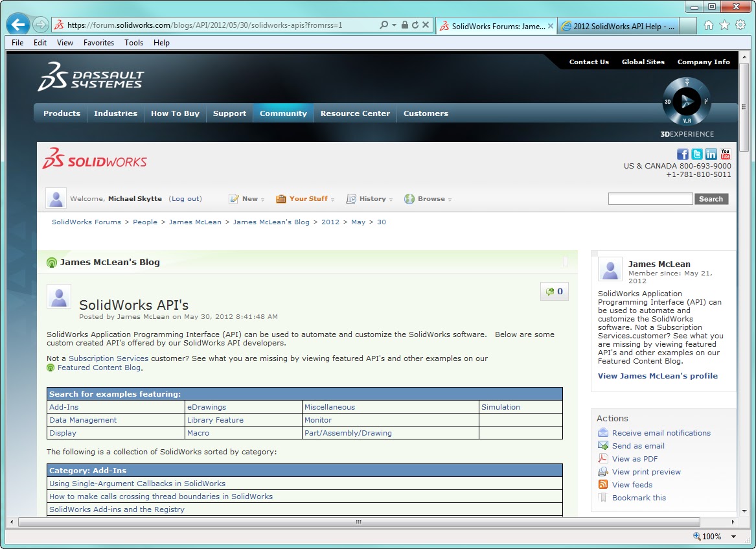
Task: Open the Tools menu
Action: coord(133,42)
